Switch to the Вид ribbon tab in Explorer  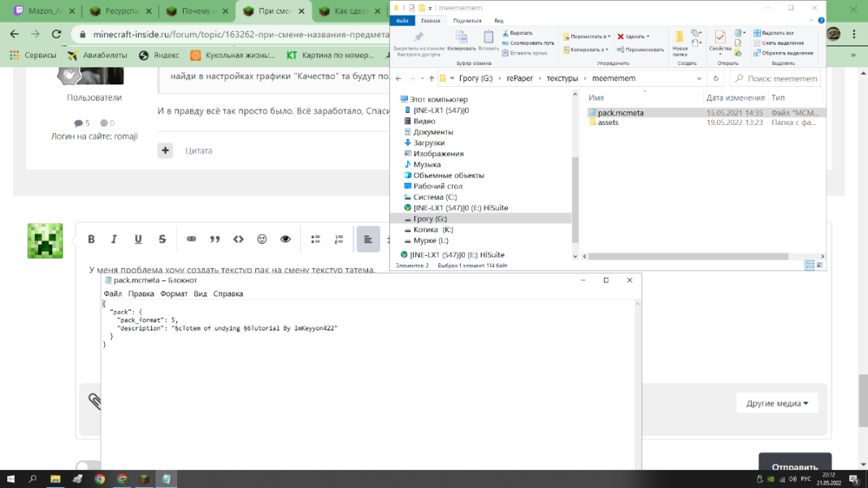499,21
